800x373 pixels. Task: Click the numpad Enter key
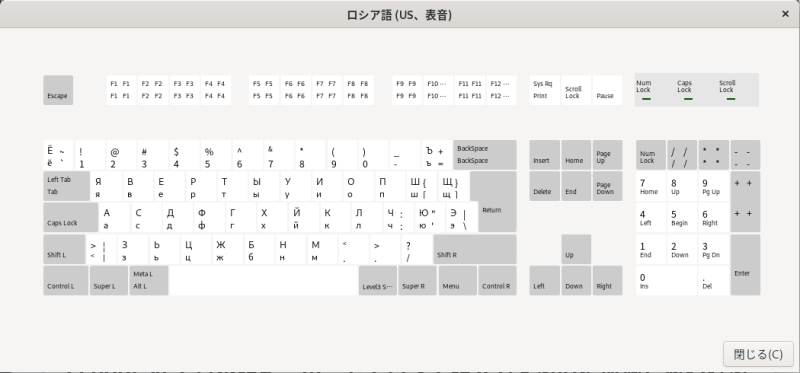pos(745,265)
